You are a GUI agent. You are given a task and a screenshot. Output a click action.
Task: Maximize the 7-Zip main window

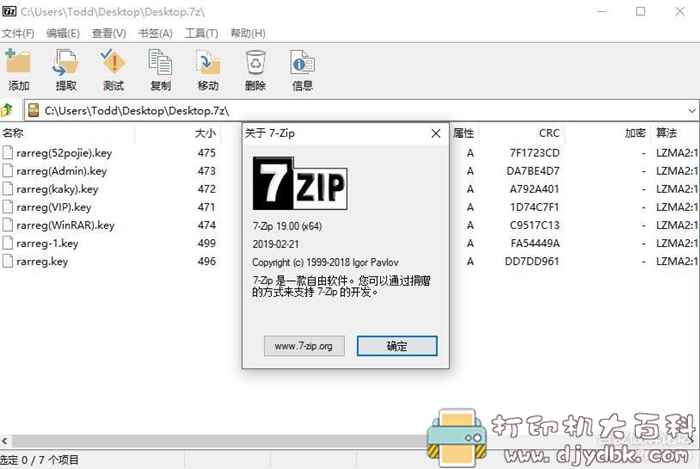pos(641,11)
